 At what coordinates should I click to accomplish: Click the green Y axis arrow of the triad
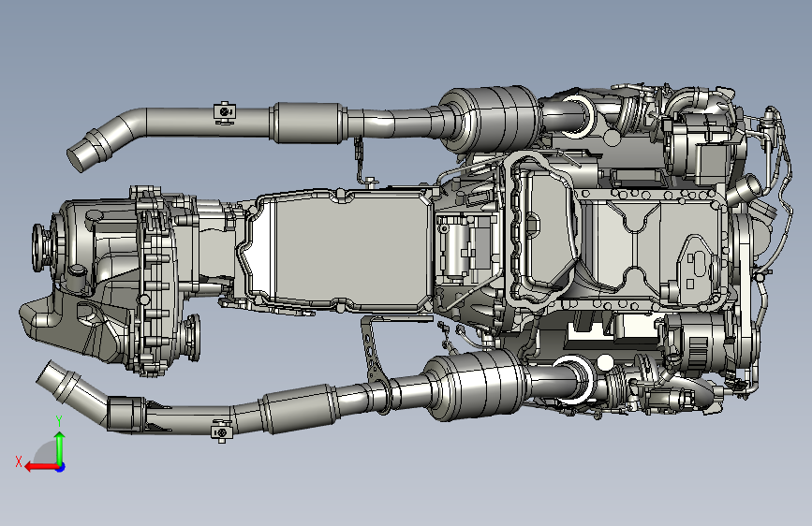tap(60, 447)
